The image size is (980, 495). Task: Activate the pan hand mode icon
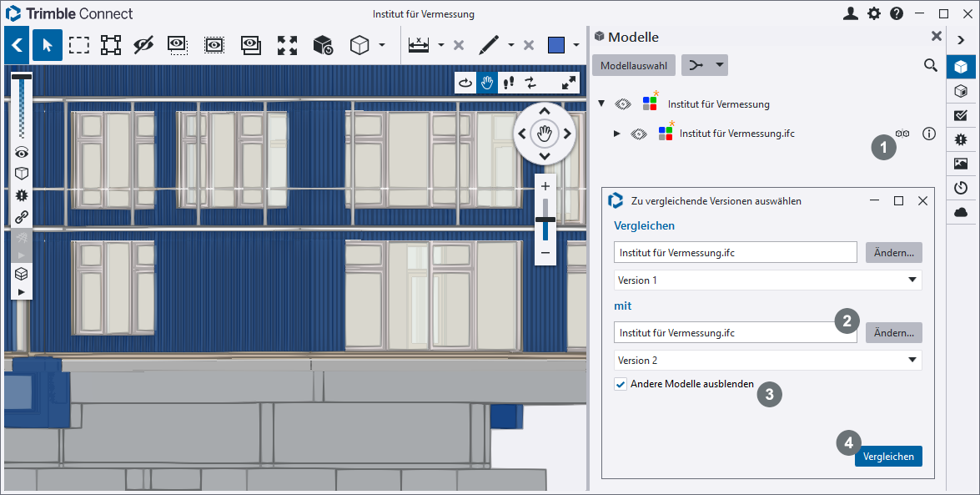(x=487, y=83)
